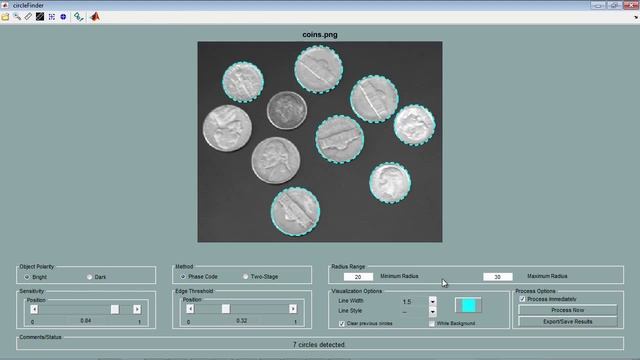
Task: Select the zoom/magnifier tool in toolbar
Action: [x=17, y=17]
